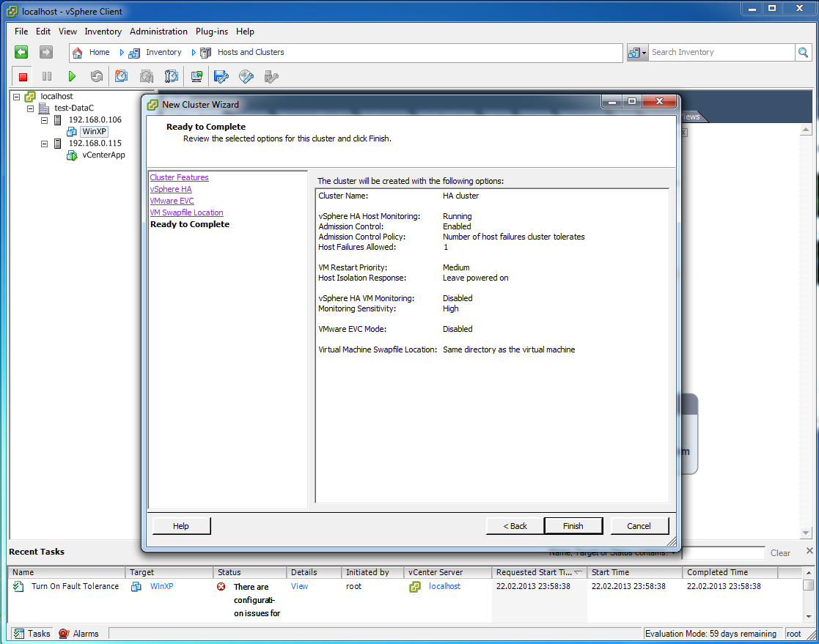Select WinXP in the inventory tree
This screenshot has height=644, width=819.
tap(94, 132)
